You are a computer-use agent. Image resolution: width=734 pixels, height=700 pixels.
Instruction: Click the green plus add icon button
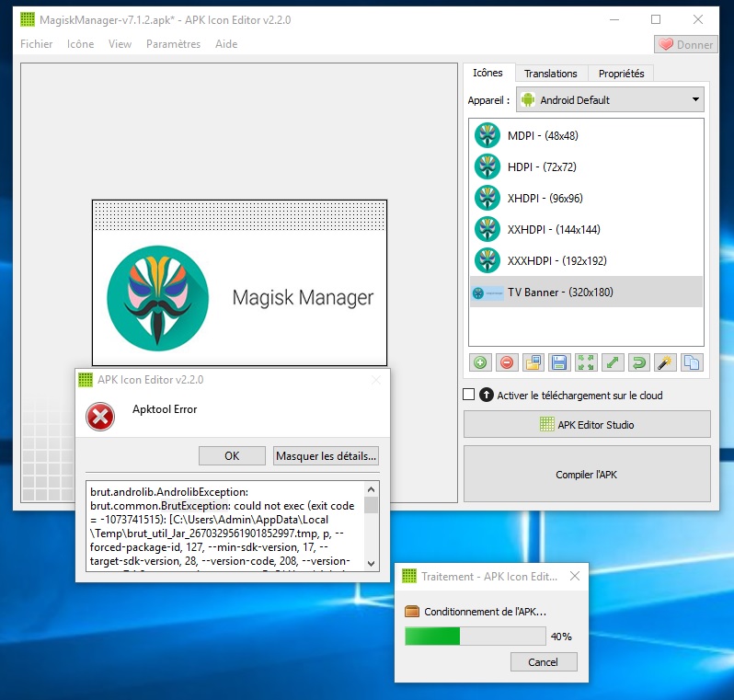(480, 362)
